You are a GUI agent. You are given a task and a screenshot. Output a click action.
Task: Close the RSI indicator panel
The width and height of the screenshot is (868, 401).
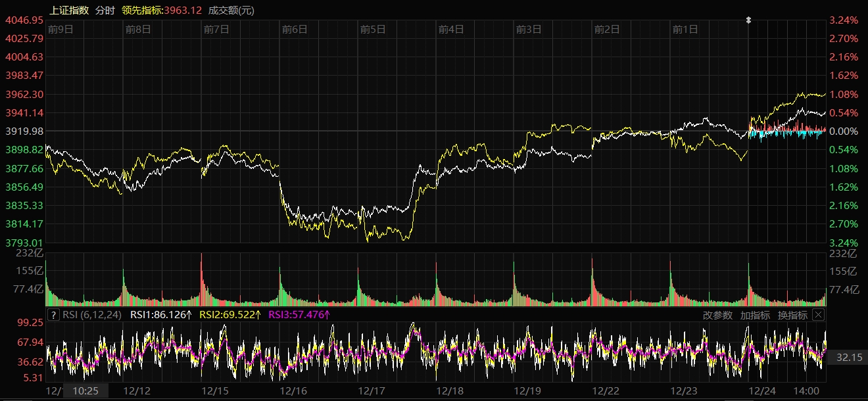(x=818, y=315)
